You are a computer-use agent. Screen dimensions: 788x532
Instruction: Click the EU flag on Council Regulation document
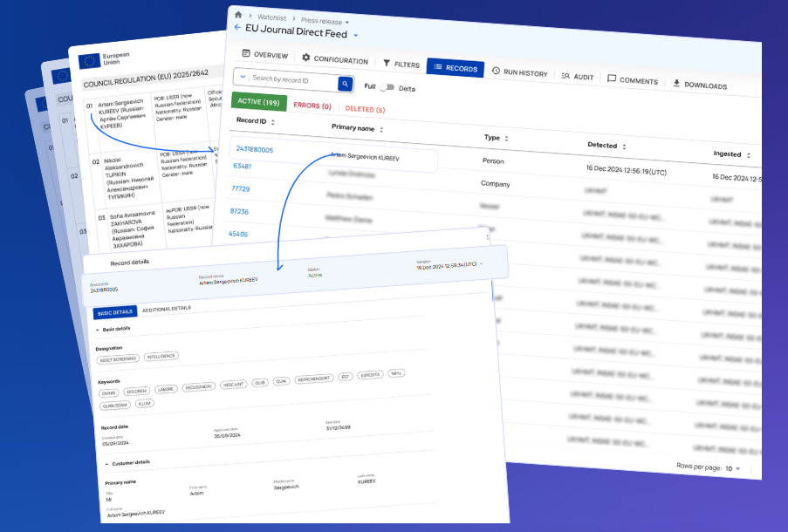click(89, 61)
